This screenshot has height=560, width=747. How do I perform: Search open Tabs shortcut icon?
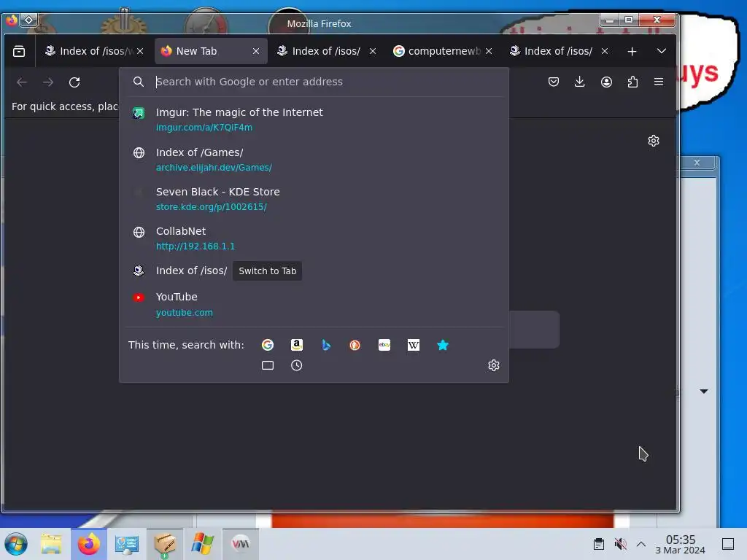pyautogui.click(x=268, y=365)
